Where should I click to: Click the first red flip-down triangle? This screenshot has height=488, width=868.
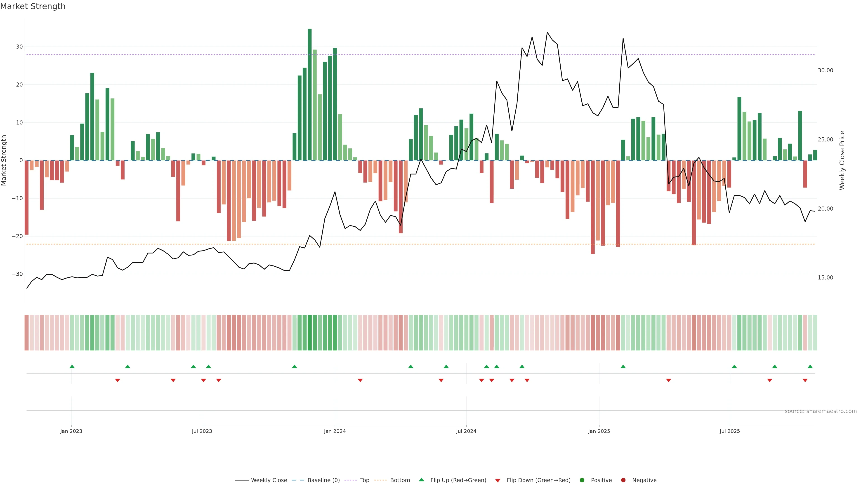(117, 380)
